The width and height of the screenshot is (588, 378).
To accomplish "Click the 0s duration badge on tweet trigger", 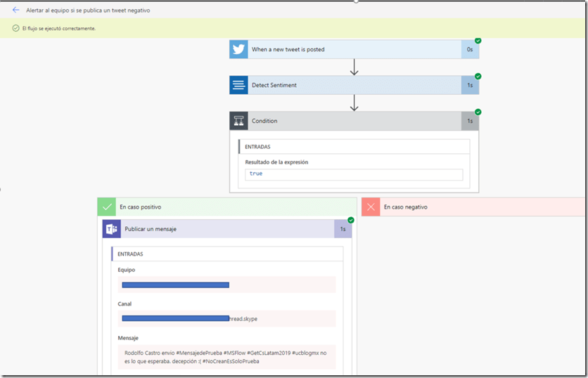I will point(470,49).
